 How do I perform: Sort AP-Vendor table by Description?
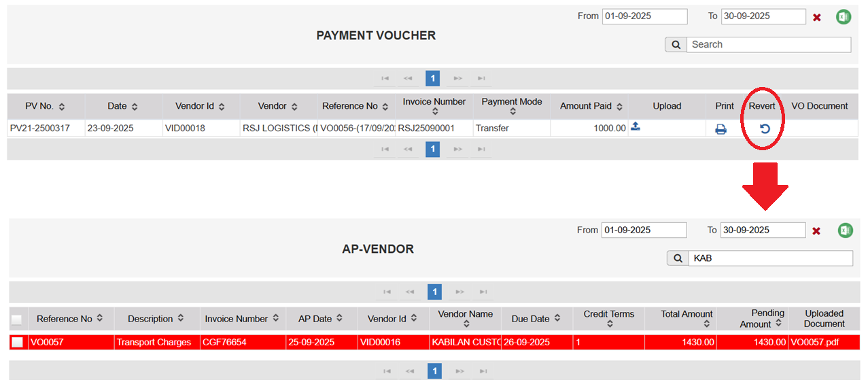click(181, 318)
